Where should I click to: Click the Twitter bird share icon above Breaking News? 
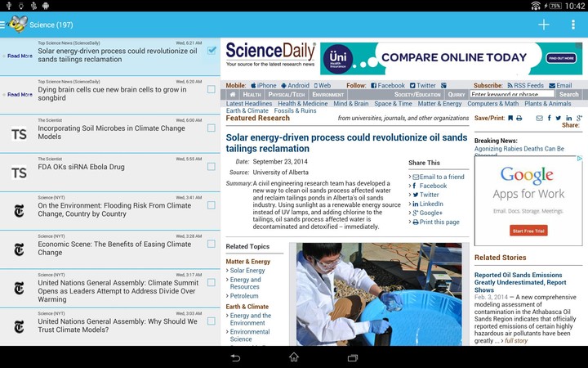[559, 119]
